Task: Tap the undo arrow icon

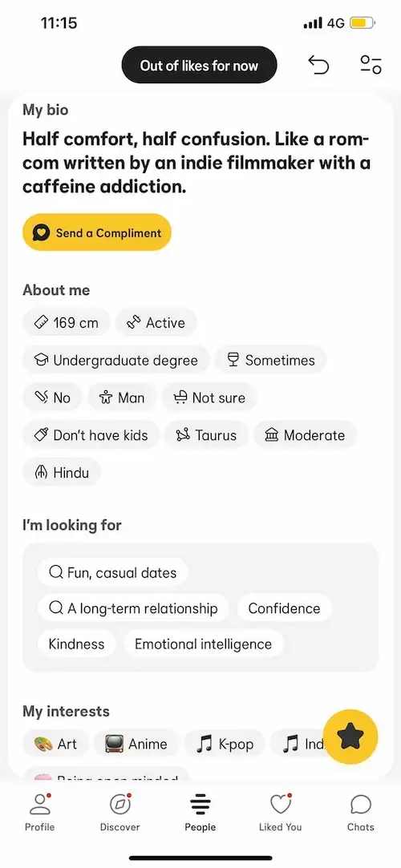Action: click(x=318, y=66)
